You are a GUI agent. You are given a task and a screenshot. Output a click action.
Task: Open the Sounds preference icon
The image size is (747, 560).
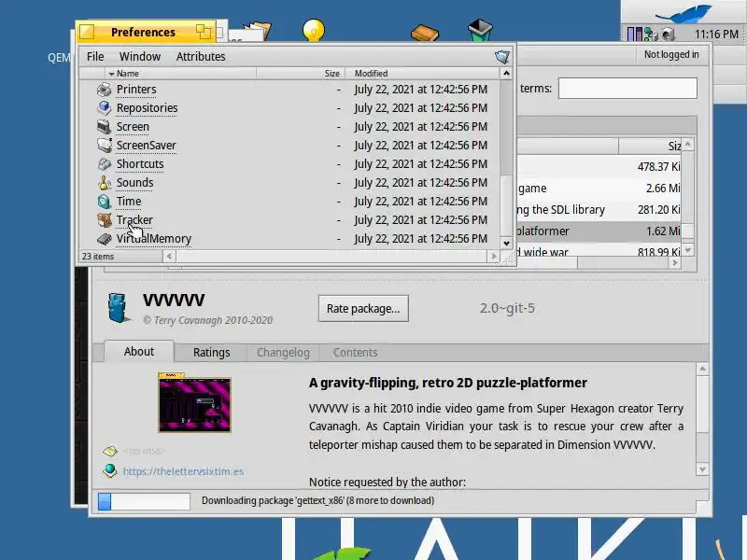tap(104, 182)
